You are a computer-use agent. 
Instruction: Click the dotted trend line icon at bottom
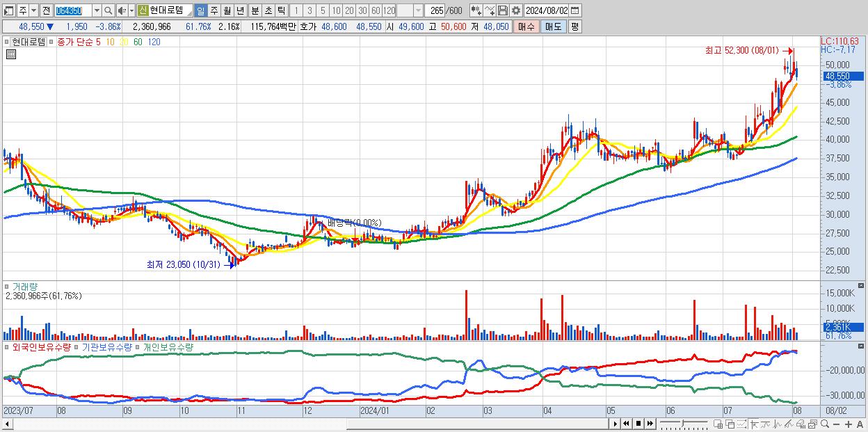741,424
